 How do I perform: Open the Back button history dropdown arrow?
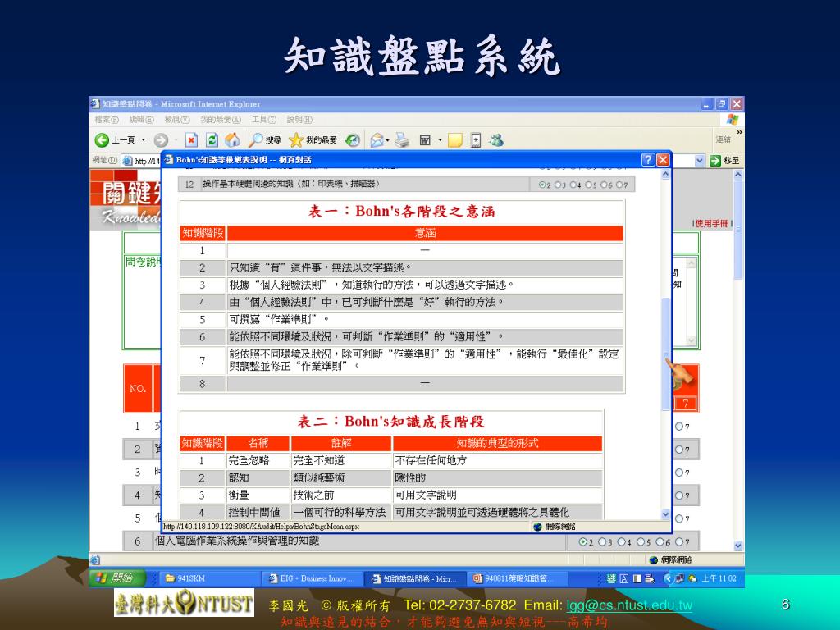point(143,140)
